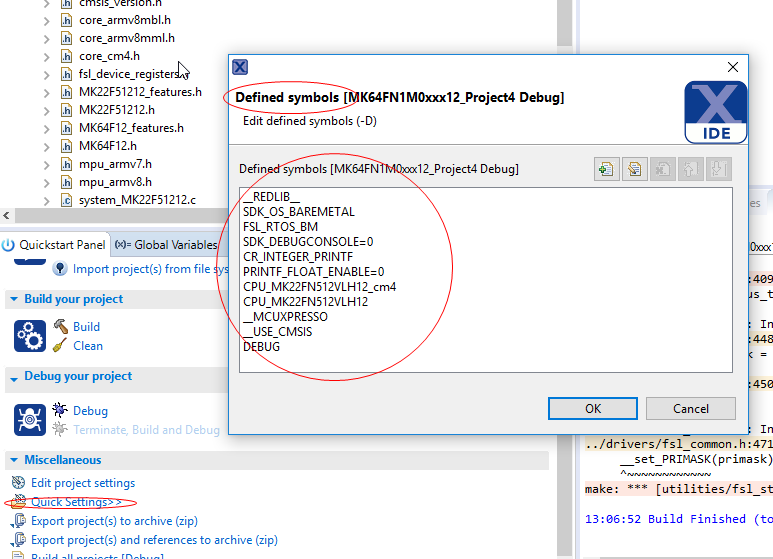
Task: Collapse the Miscellaneous section
Action: pyautogui.click(x=14, y=460)
